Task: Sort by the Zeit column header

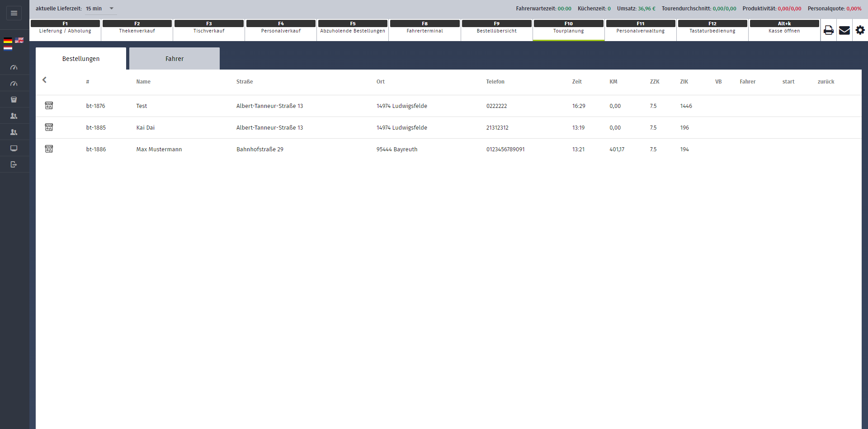Action: 577,82
